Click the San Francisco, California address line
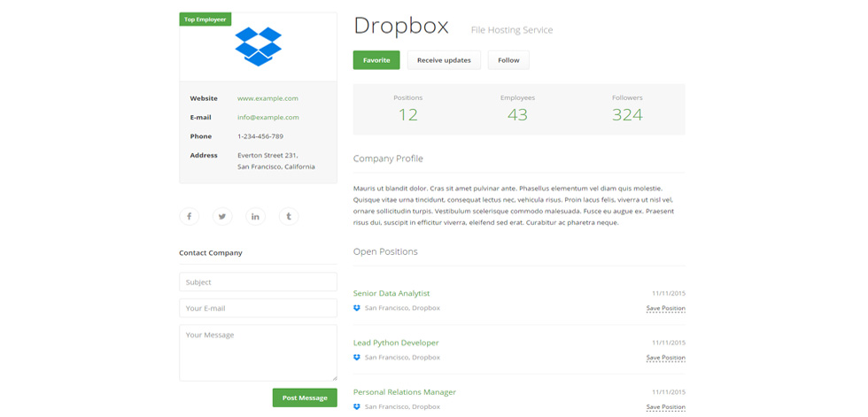This screenshot has width=868, height=417. [276, 167]
